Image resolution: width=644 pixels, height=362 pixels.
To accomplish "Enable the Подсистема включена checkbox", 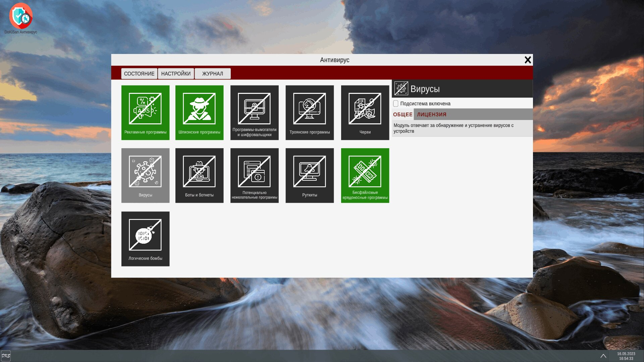I will coord(396,104).
